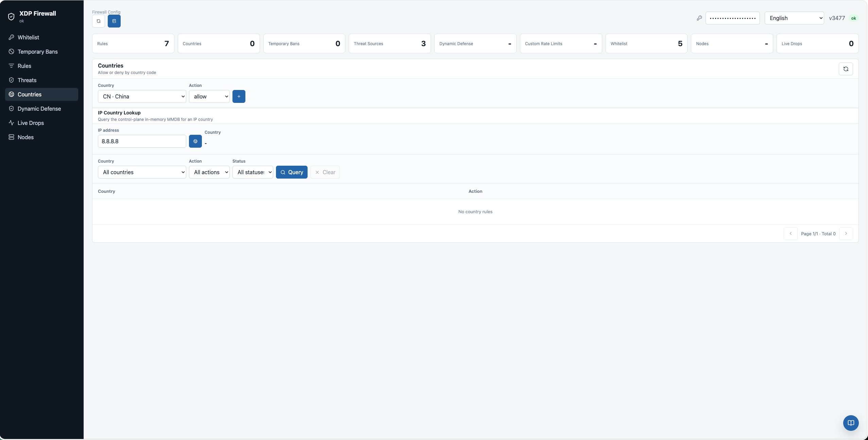This screenshot has height=440, width=868.
Task: Click the Nodes stat card
Action: [732, 43]
